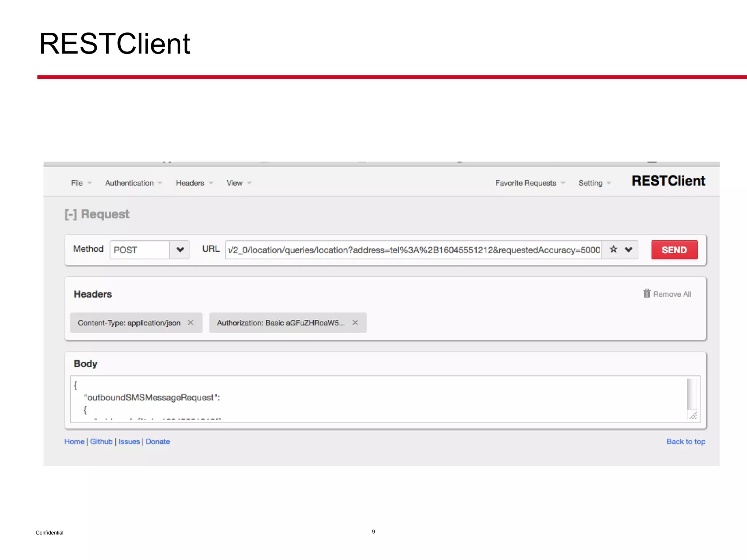Select the Content-Type: application/json header chip
This screenshot has width=747, height=560.
136,323
